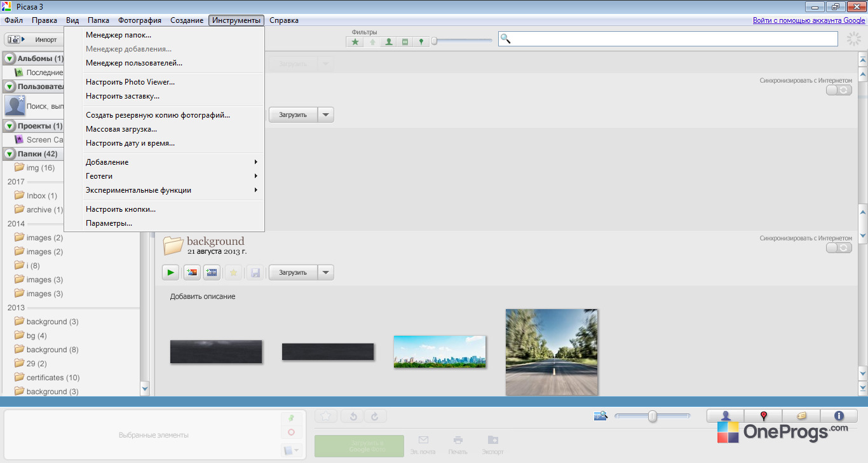The width and height of the screenshot is (868, 463).
Task: Toggle Internet sync for background folder
Action: pyautogui.click(x=839, y=248)
